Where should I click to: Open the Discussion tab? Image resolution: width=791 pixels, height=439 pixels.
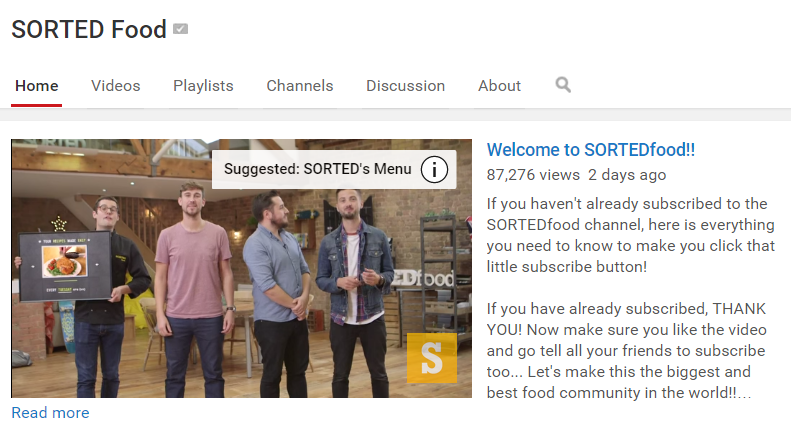(406, 86)
